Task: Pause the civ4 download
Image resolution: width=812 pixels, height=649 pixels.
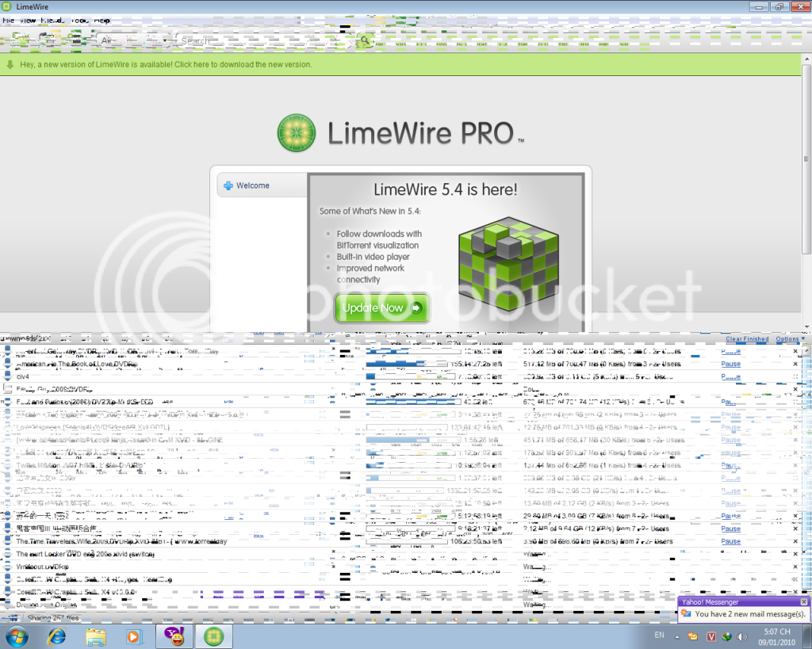Action: [x=730, y=376]
